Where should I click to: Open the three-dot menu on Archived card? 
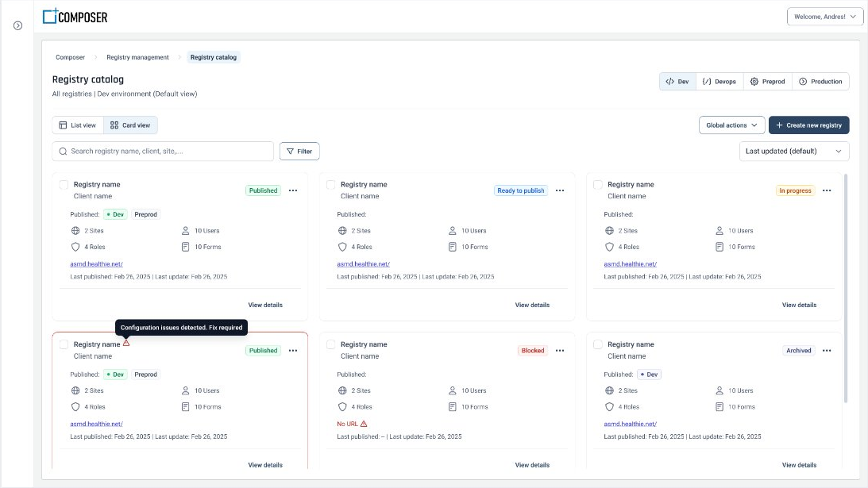(x=827, y=350)
